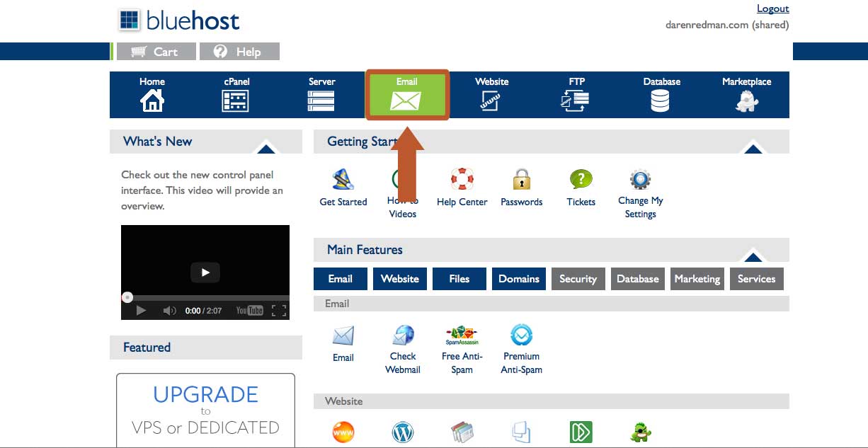Select the Security tab
868x448 pixels.
578,279
